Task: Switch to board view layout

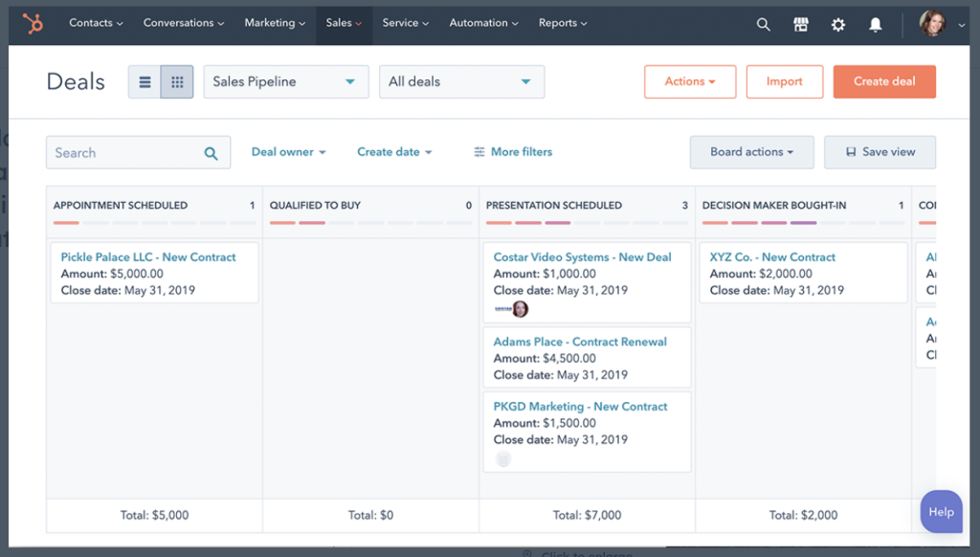Action: (176, 81)
